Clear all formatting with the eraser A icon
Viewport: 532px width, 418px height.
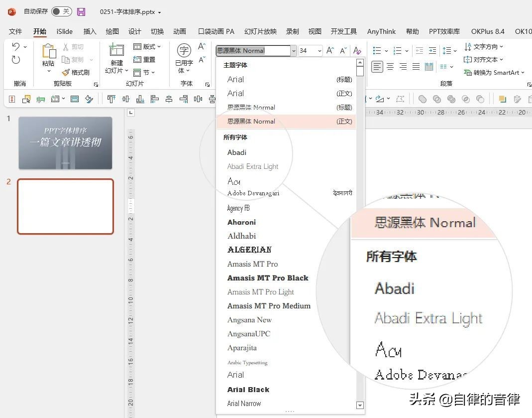(x=357, y=50)
